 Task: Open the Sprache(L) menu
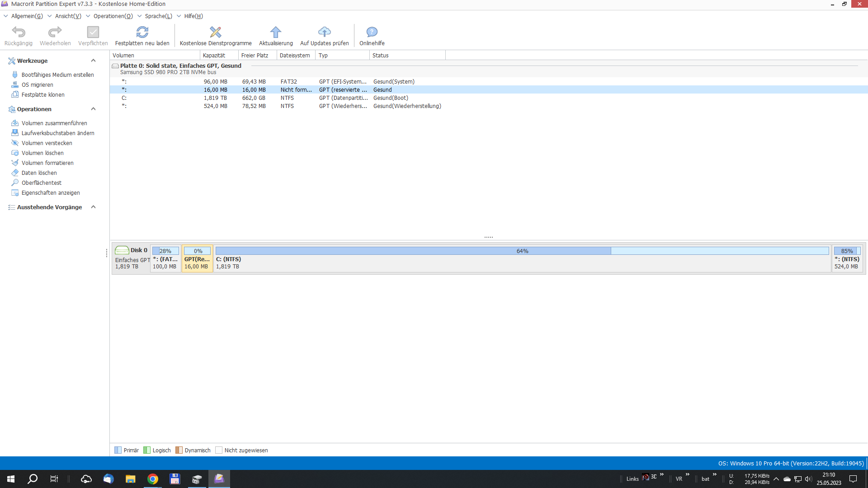[x=158, y=16]
